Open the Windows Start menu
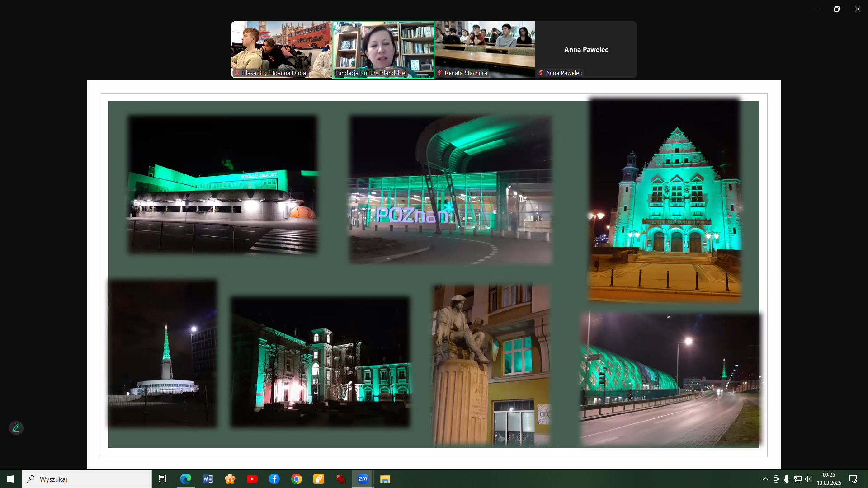The height and width of the screenshot is (488, 868). click(11, 479)
